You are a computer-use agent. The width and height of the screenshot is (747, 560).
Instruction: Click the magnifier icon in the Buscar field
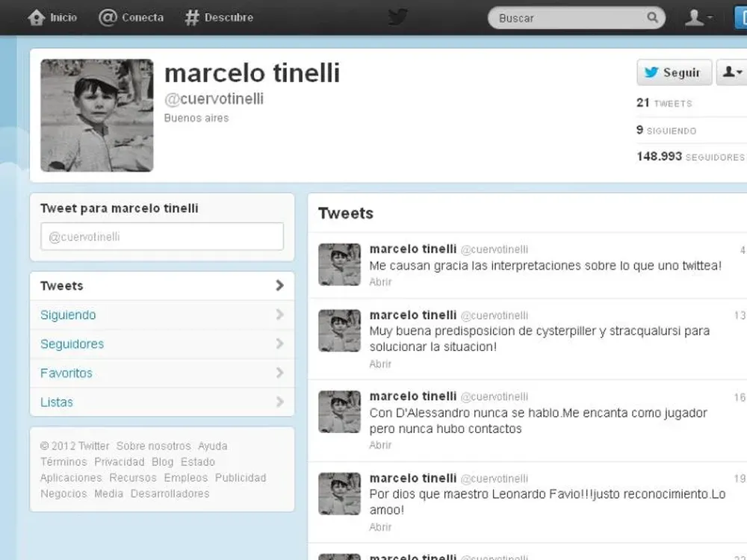(653, 17)
